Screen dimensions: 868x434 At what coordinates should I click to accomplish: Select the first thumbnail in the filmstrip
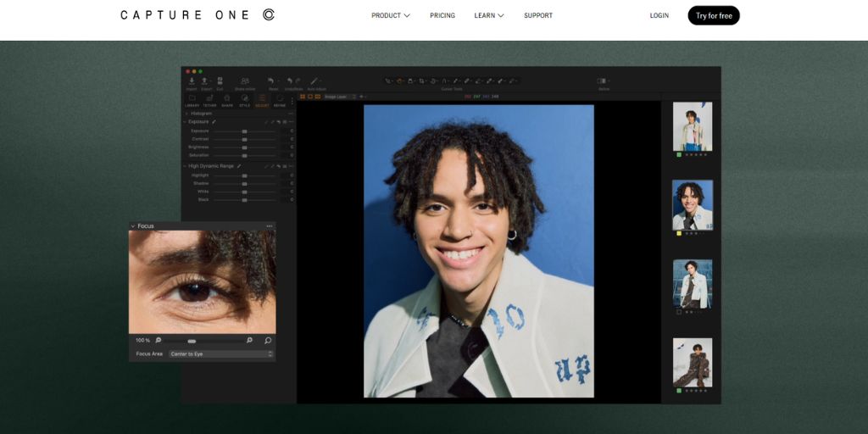(x=693, y=126)
